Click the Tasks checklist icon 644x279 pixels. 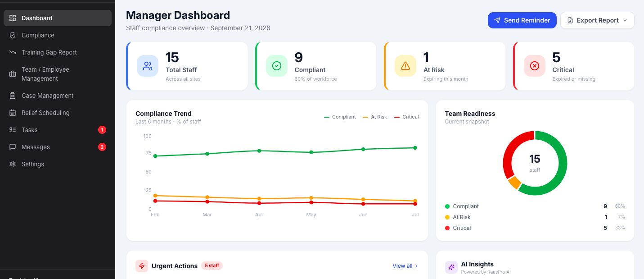click(13, 130)
